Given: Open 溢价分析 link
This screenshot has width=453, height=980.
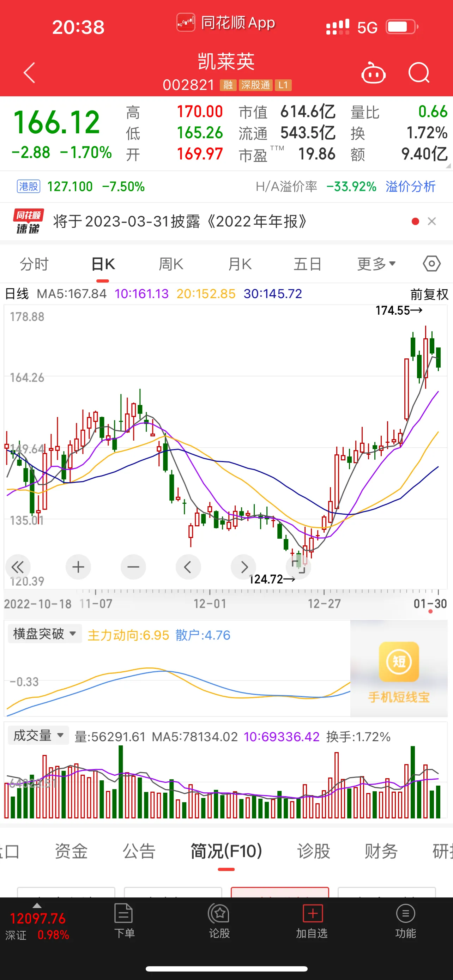Looking at the screenshot, I should pyautogui.click(x=410, y=186).
